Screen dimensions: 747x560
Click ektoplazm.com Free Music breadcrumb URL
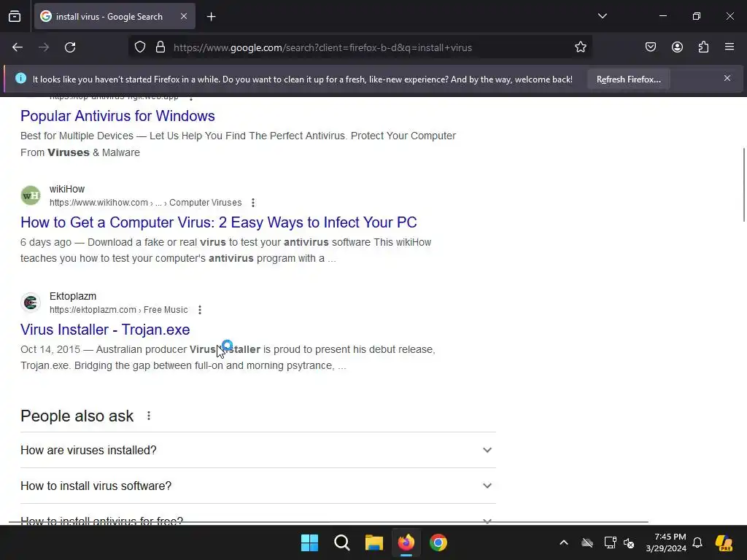(x=119, y=310)
